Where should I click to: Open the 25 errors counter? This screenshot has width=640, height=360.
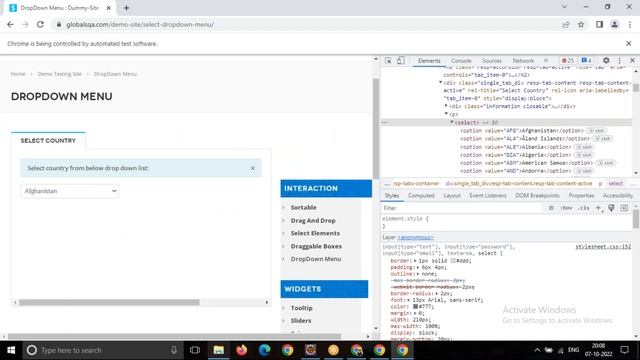tap(568, 60)
